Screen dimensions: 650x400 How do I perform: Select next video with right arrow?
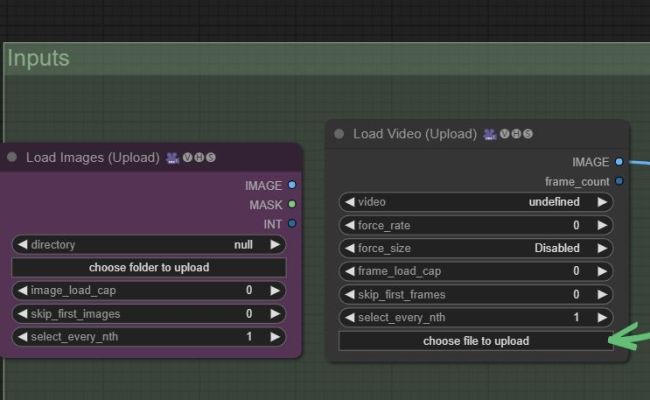tap(602, 202)
